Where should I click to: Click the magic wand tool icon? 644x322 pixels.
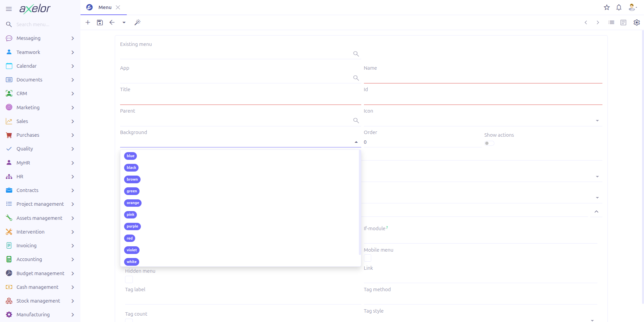138,22
